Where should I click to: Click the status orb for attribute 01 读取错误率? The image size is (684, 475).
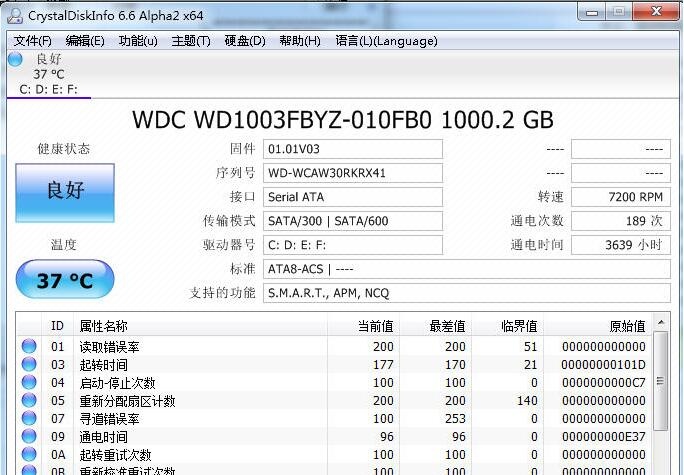[29, 346]
